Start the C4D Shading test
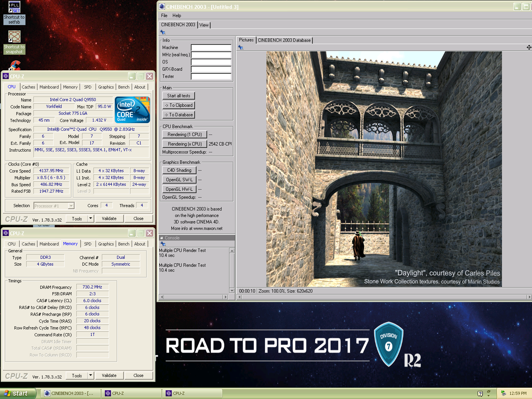The height and width of the screenshot is (399, 532). pos(179,170)
